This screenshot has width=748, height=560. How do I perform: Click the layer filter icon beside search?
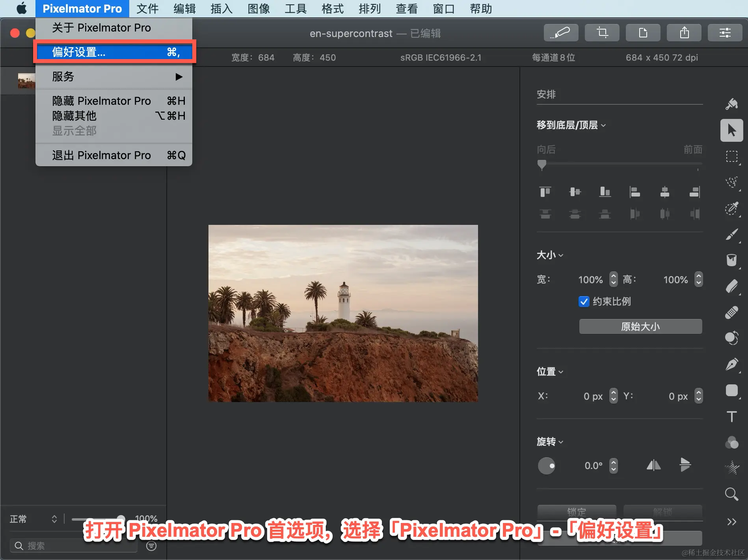[x=151, y=546]
